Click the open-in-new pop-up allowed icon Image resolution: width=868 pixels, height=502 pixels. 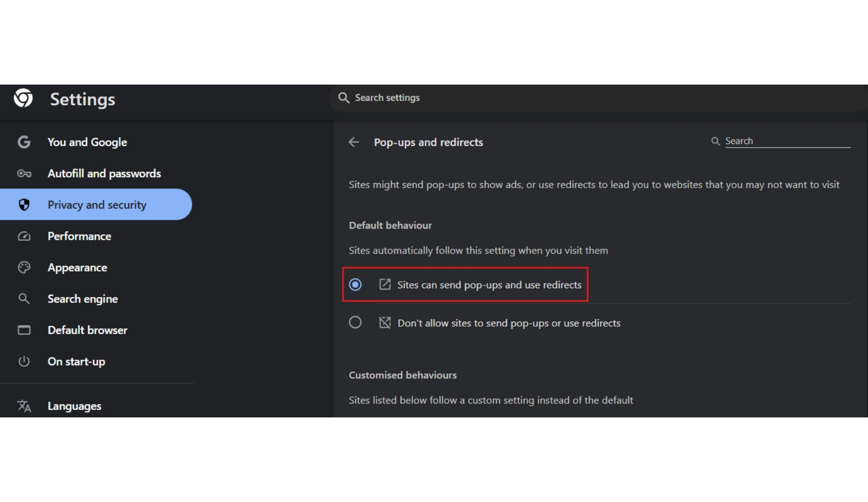point(385,284)
